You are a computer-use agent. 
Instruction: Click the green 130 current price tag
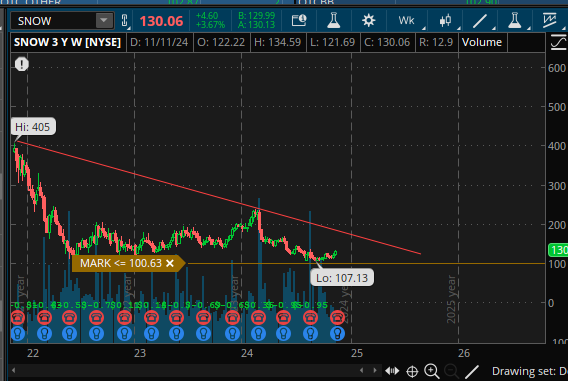pos(558,250)
